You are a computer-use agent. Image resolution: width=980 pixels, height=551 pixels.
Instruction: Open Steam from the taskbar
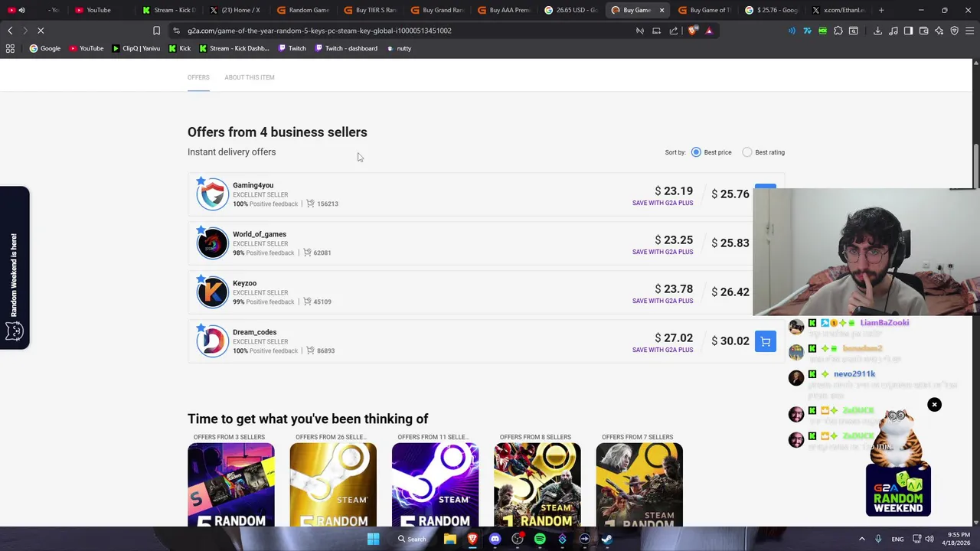click(607, 539)
